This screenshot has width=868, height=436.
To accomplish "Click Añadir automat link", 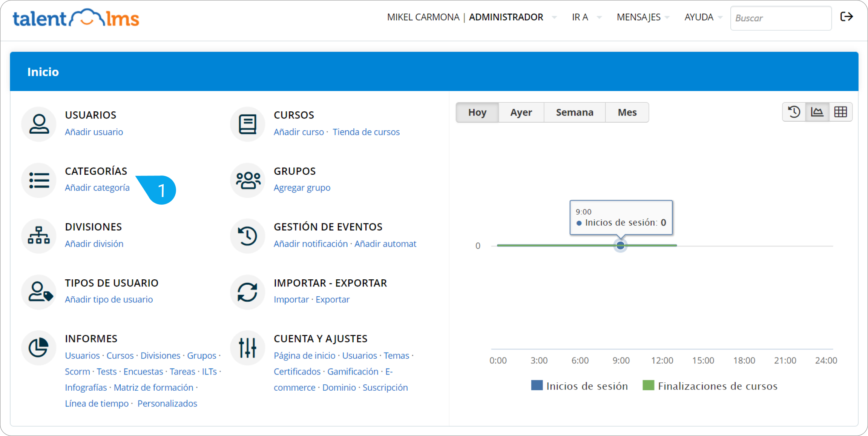I will point(385,243).
